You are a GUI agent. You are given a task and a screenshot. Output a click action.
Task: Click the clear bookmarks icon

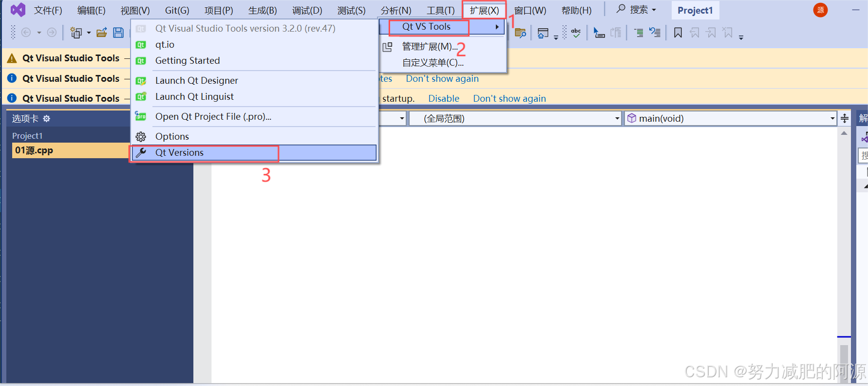click(728, 33)
